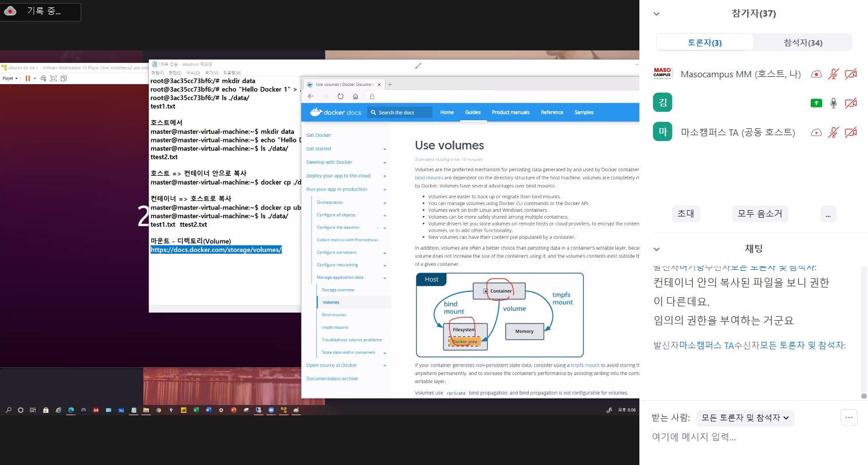This screenshot has height=465, width=868.
Task: Click the Docker docs logo
Action: (336, 112)
